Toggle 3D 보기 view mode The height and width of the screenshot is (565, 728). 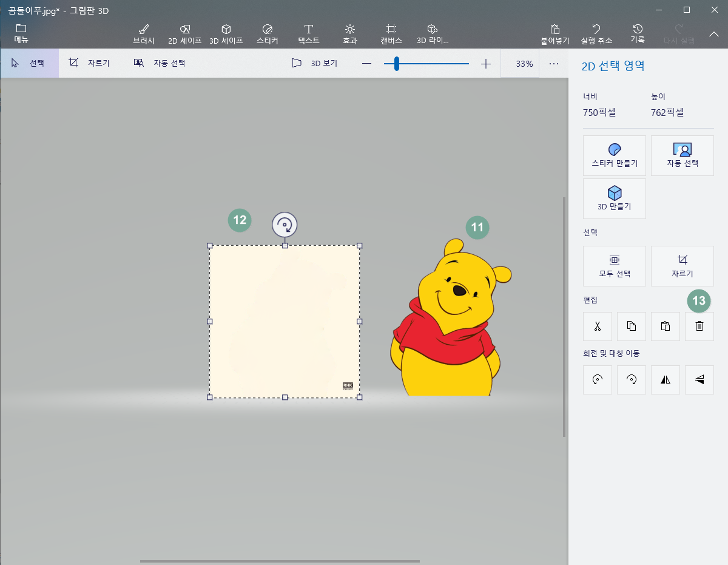point(314,63)
